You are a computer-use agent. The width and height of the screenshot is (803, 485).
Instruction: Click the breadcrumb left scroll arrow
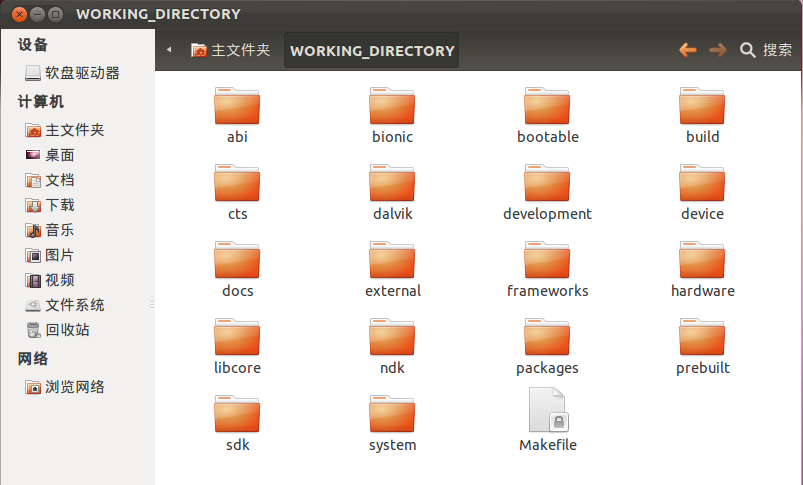(169, 50)
